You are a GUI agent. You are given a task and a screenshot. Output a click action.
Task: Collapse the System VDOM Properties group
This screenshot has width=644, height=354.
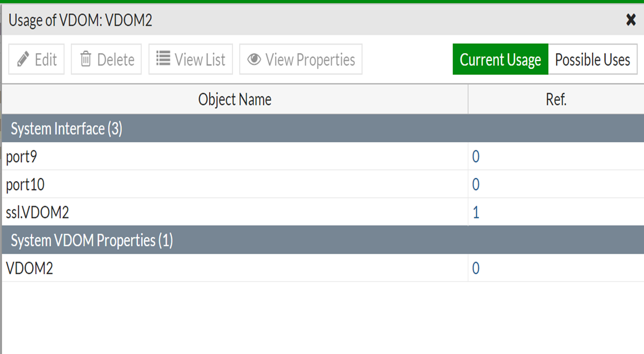[92, 240]
